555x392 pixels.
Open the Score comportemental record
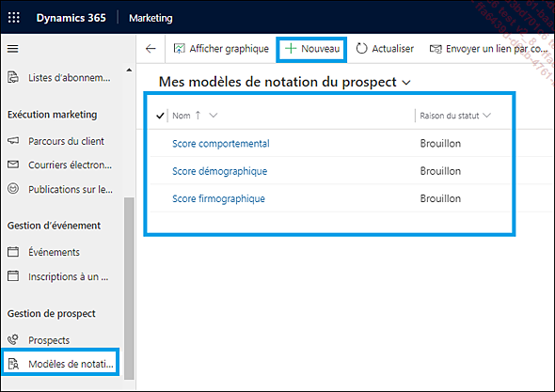tap(221, 143)
